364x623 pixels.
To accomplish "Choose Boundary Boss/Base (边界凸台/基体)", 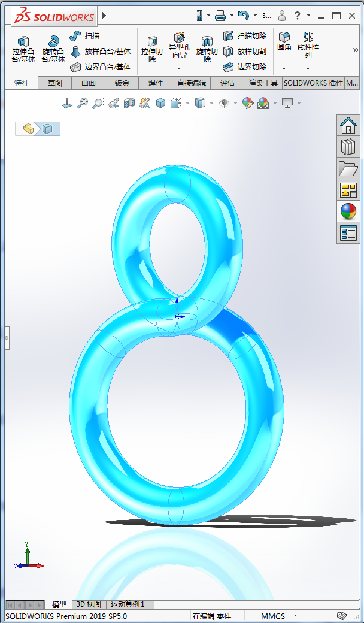I will (101, 66).
